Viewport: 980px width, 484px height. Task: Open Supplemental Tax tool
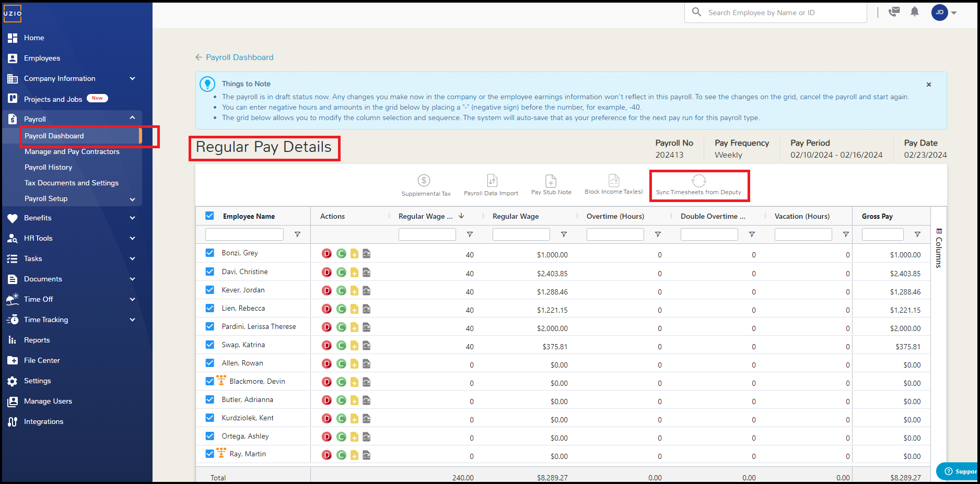coord(425,185)
